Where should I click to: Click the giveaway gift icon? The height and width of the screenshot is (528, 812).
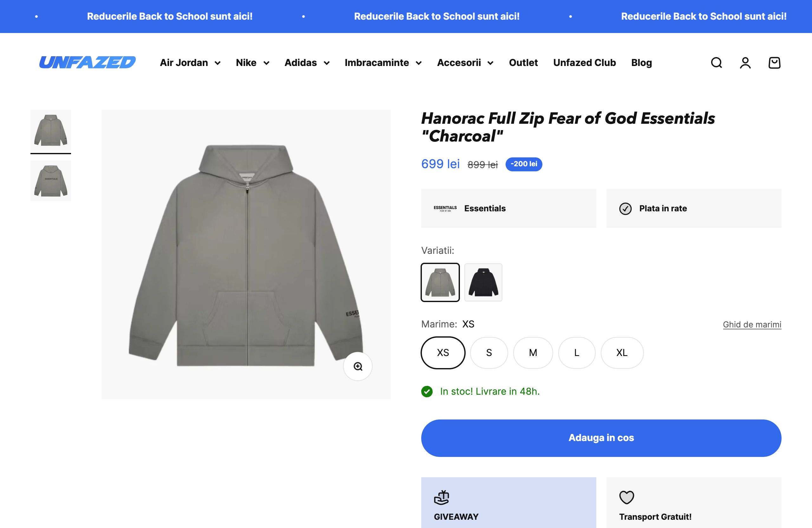click(x=442, y=497)
